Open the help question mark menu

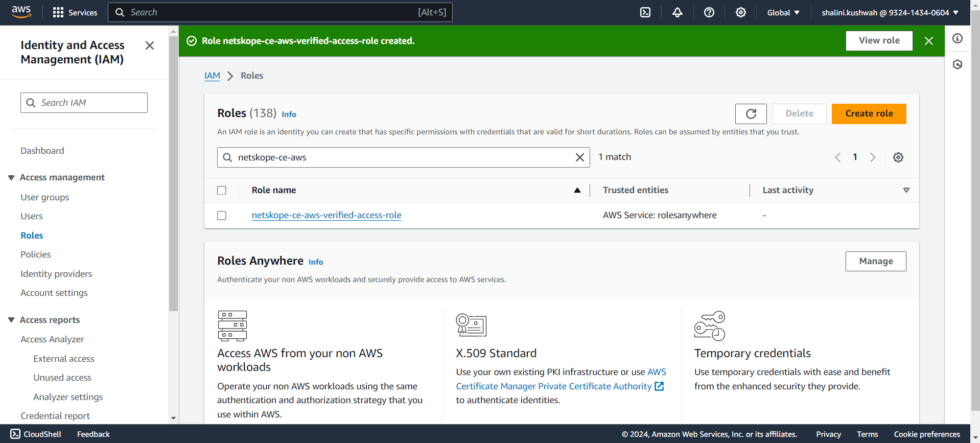pyautogui.click(x=709, y=12)
